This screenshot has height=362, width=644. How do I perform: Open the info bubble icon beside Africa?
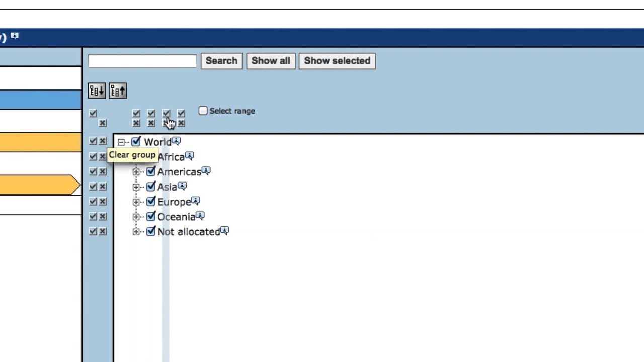click(189, 156)
